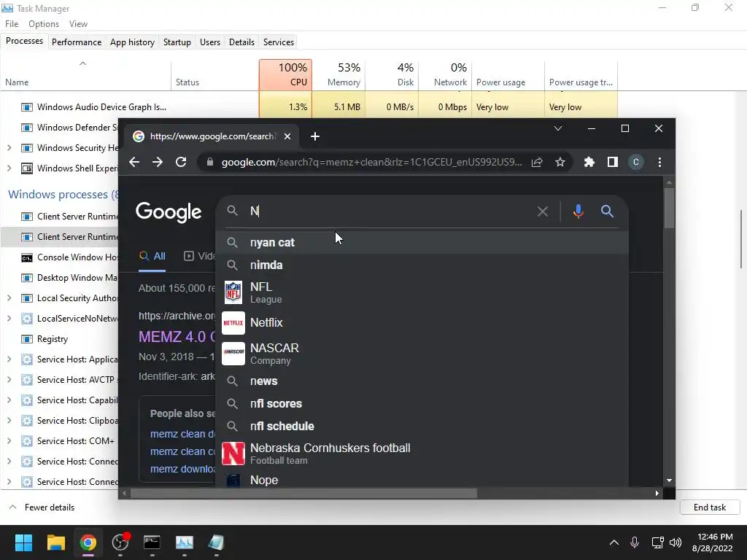Select the 'nfl scores' suggestion
The image size is (747, 560).
pyautogui.click(x=422, y=404)
